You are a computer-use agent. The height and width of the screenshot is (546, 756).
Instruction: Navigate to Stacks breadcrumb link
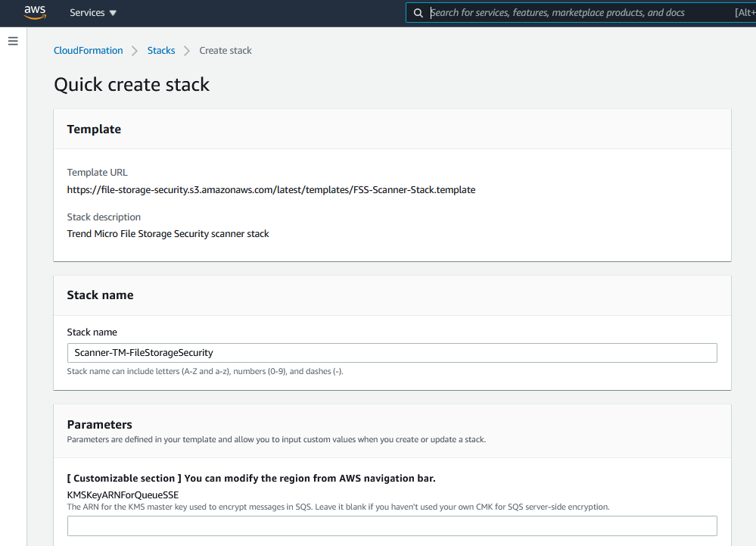tap(161, 51)
